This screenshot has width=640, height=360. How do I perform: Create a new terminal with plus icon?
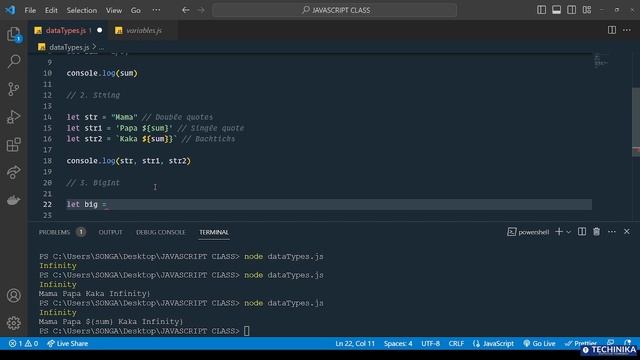pyautogui.click(x=559, y=232)
